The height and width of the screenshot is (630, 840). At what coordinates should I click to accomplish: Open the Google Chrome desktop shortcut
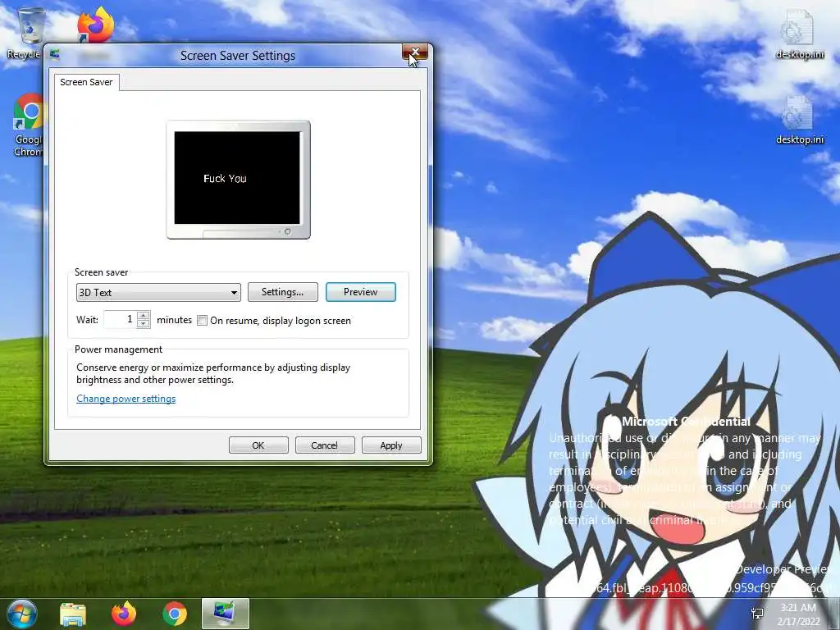tap(29, 125)
